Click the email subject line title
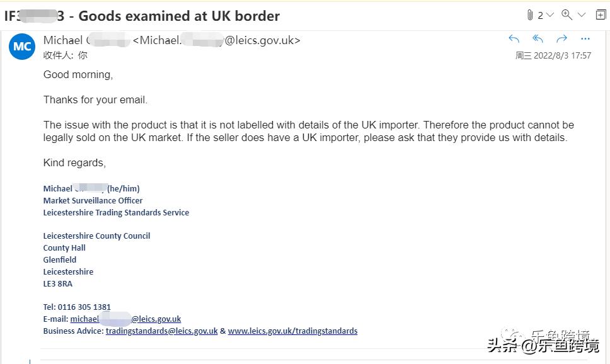This screenshot has height=364, width=610. point(142,16)
